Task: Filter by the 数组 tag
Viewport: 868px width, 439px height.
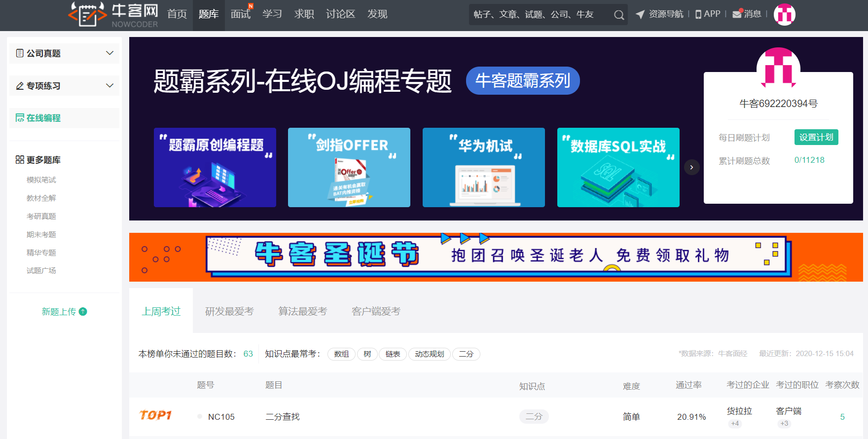Action: (x=341, y=354)
